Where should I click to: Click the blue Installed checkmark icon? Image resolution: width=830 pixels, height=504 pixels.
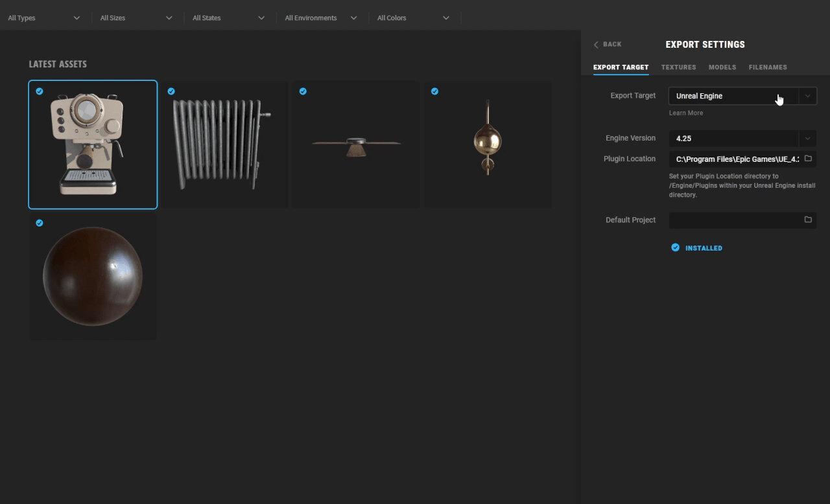coord(675,247)
